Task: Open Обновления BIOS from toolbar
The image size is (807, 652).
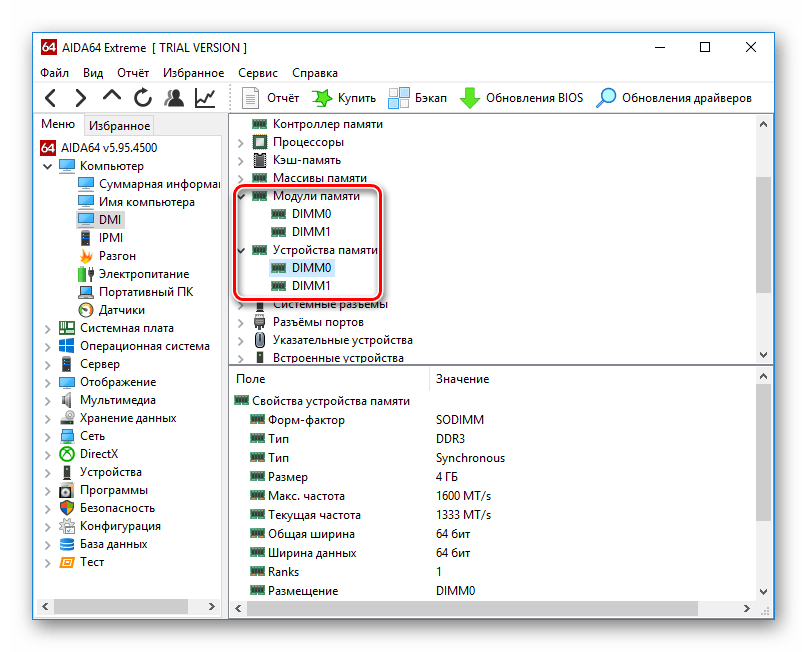Action: [521, 98]
